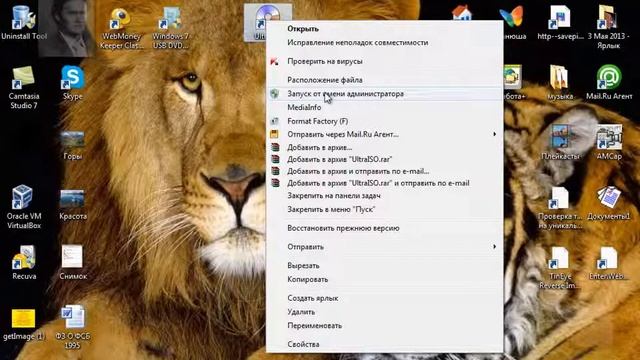Image resolution: width=640 pixels, height=360 pixels.
Task: Open the Красота image file
Action: (73, 204)
